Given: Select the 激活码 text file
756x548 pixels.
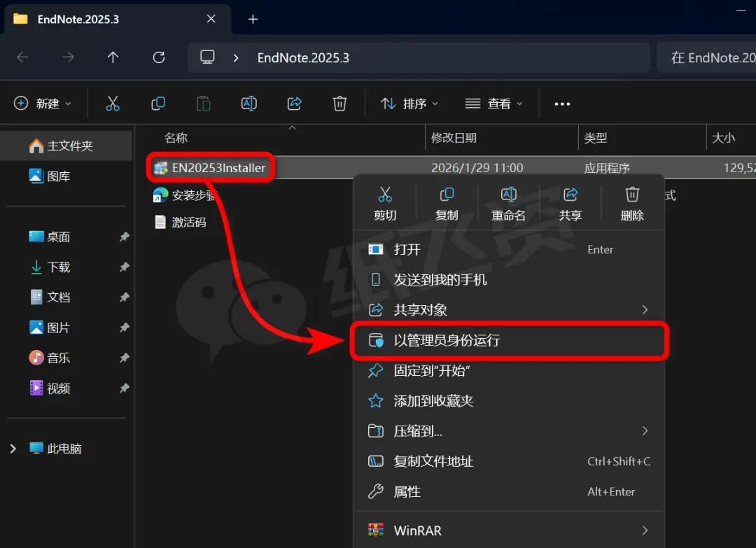Looking at the screenshot, I should (x=180, y=222).
